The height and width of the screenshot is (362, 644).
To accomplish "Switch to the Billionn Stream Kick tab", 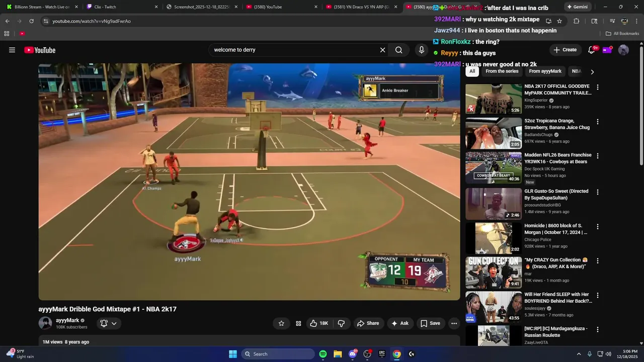I will 42,7.
